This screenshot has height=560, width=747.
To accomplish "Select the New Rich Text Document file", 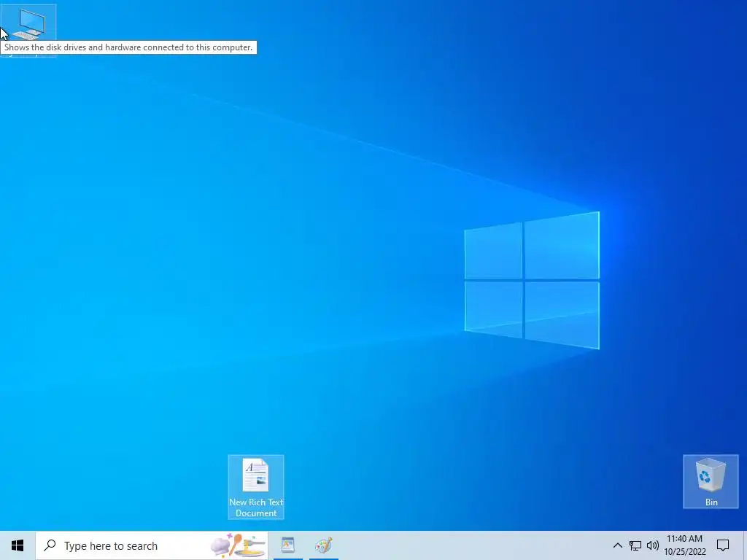I will click(x=256, y=486).
